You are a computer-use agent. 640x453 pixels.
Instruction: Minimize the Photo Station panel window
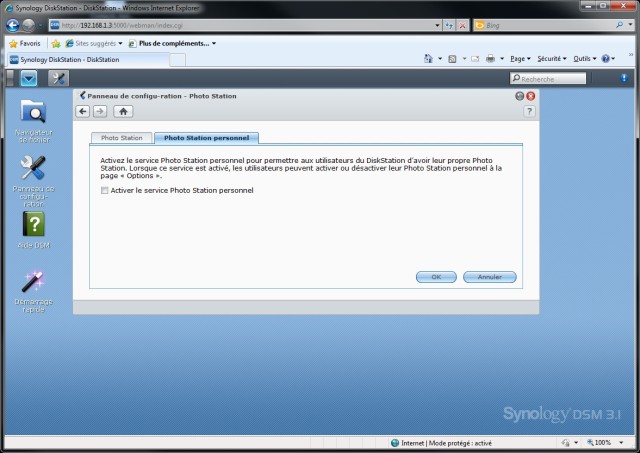(520, 96)
